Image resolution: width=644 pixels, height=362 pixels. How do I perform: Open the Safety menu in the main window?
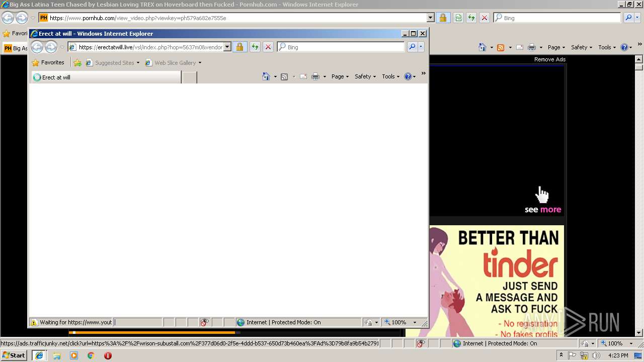(581, 47)
